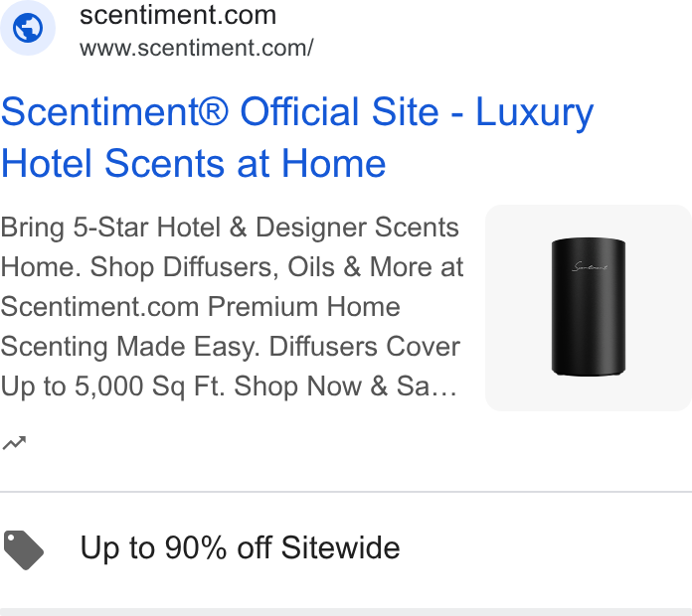Click the www.scentiment.com/ URL text

coord(197,48)
